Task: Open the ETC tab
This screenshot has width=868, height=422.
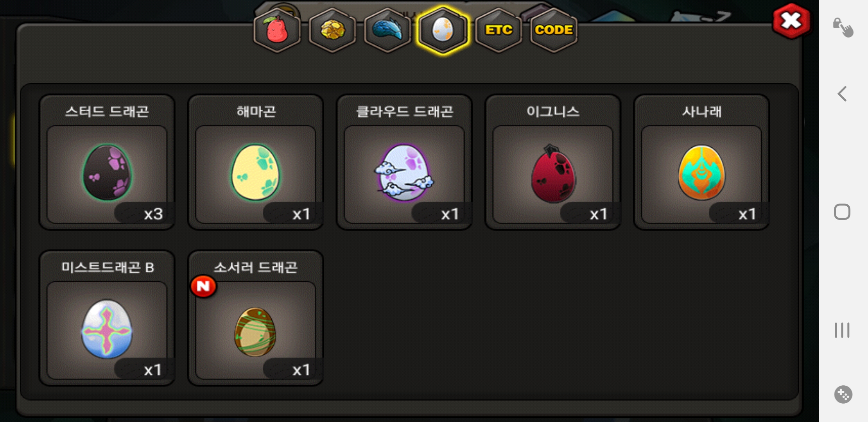Action: point(499,30)
